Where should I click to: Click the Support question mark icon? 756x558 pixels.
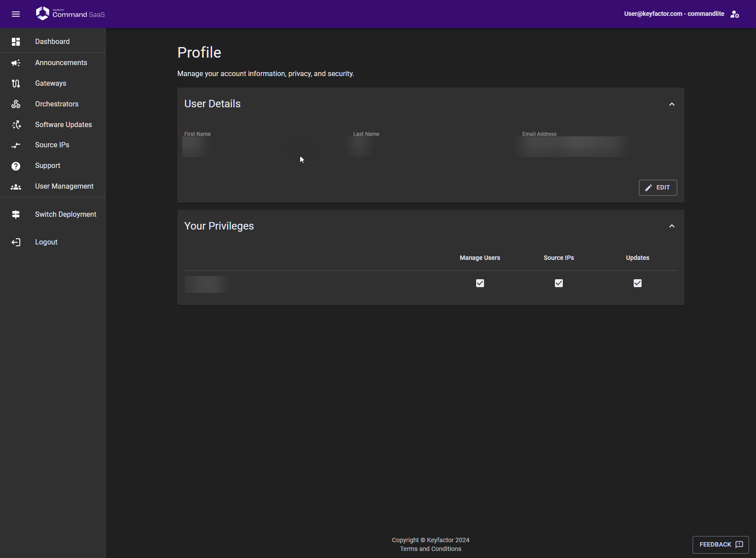click(16, 166)
